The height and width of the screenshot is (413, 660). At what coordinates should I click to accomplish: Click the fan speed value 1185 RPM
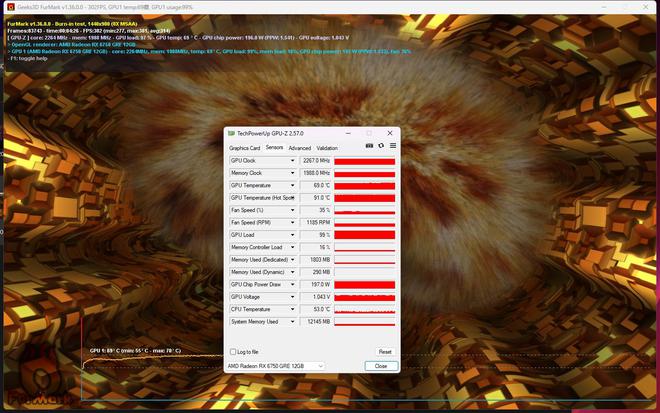coord(316,223)
